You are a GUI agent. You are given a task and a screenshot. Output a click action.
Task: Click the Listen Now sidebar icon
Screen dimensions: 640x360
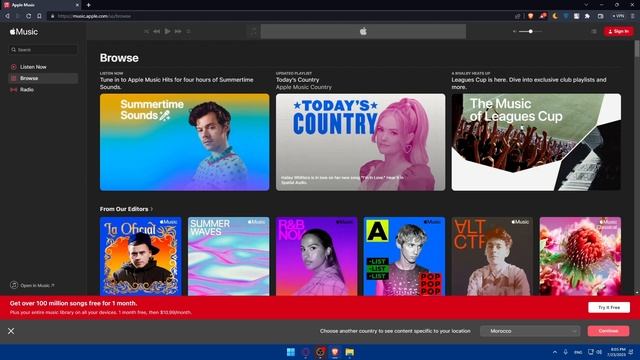pos(13,67)
